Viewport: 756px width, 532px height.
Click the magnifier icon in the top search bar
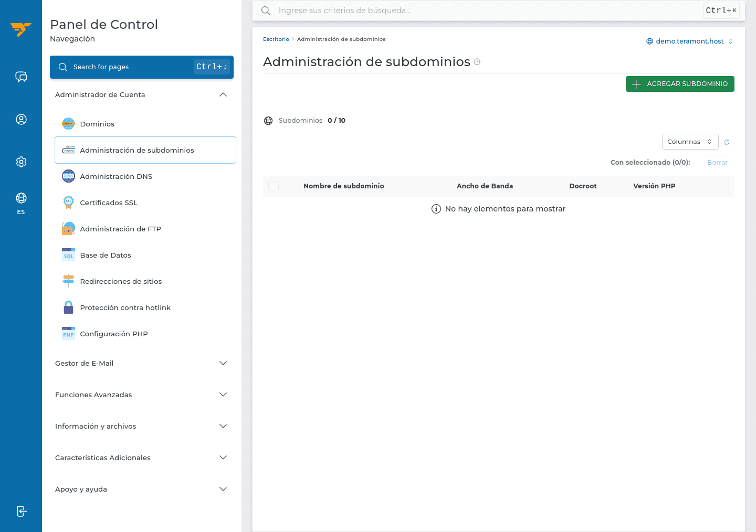pos(266,10)
